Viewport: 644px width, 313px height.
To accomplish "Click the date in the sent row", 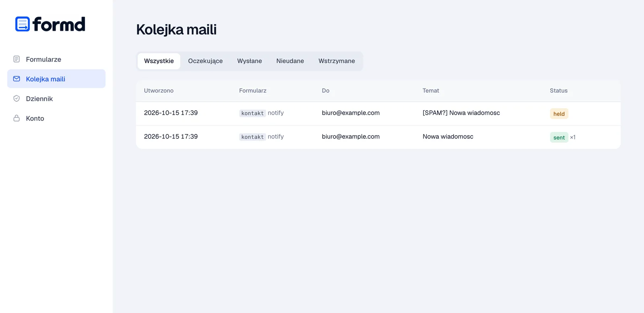I will [x=171, y=137].
